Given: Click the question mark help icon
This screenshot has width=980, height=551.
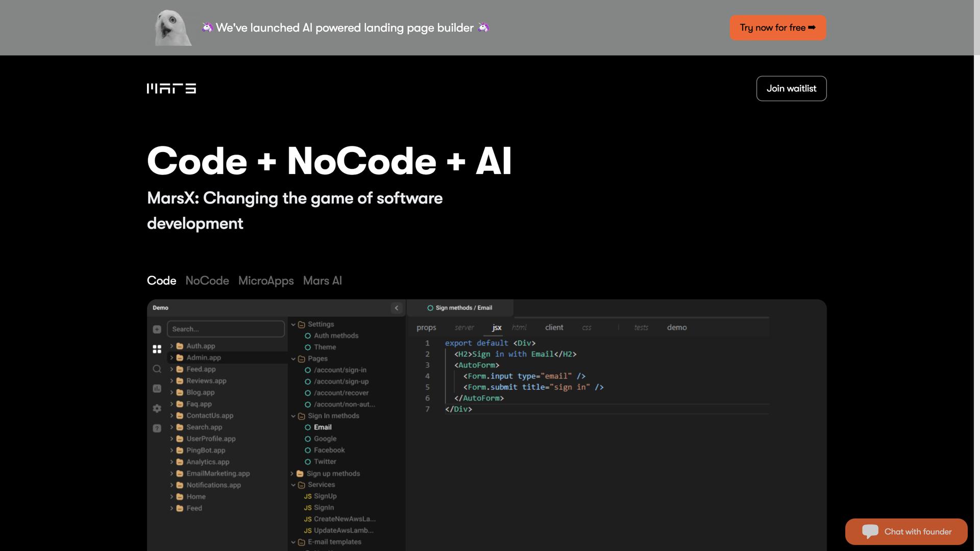Looking at the screenshot, I should coord(157,428).
